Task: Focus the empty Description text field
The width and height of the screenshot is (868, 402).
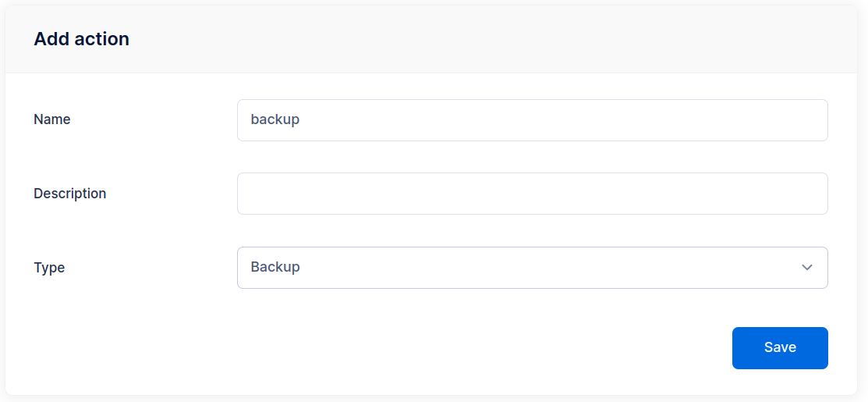Action: tap(532, 194)
